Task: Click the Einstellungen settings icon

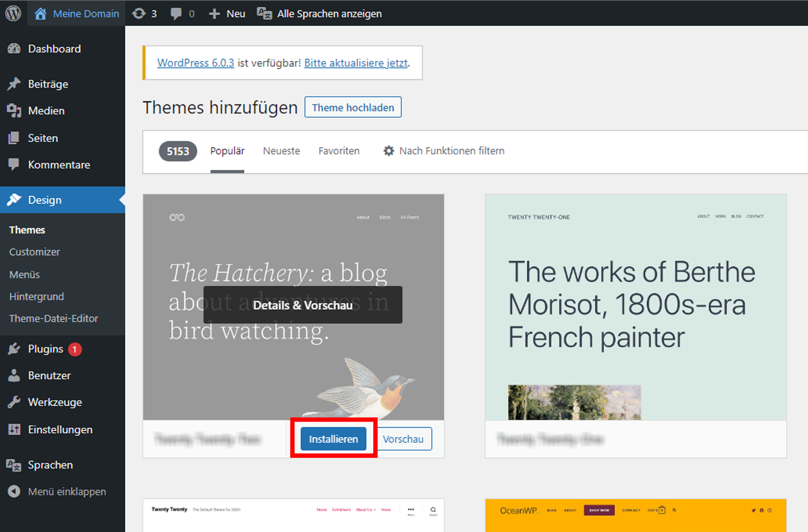Action: coord(14,429)
